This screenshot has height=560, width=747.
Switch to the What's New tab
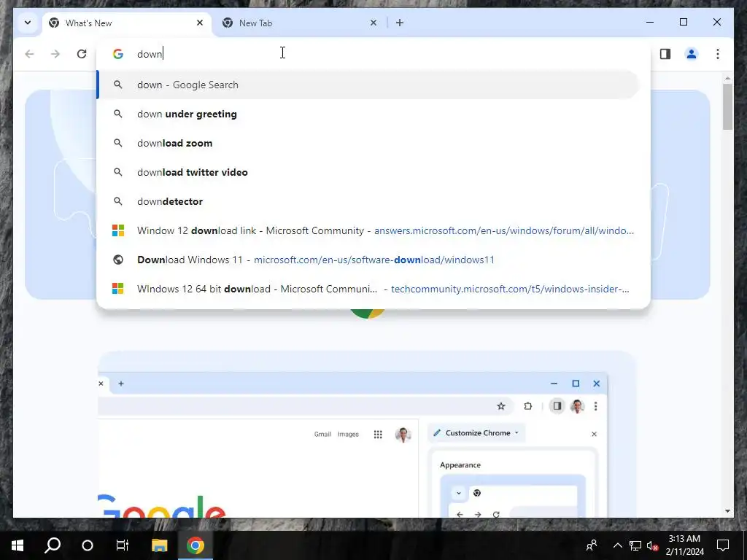127,23
